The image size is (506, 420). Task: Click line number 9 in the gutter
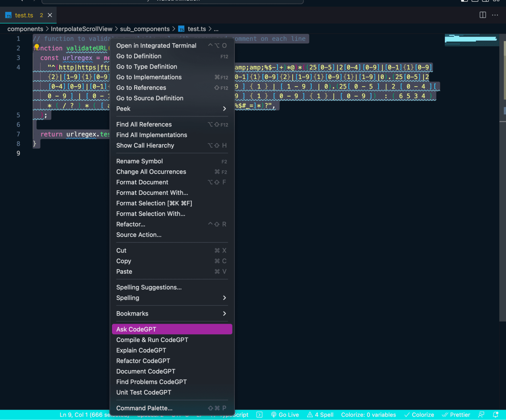[18, 153]
